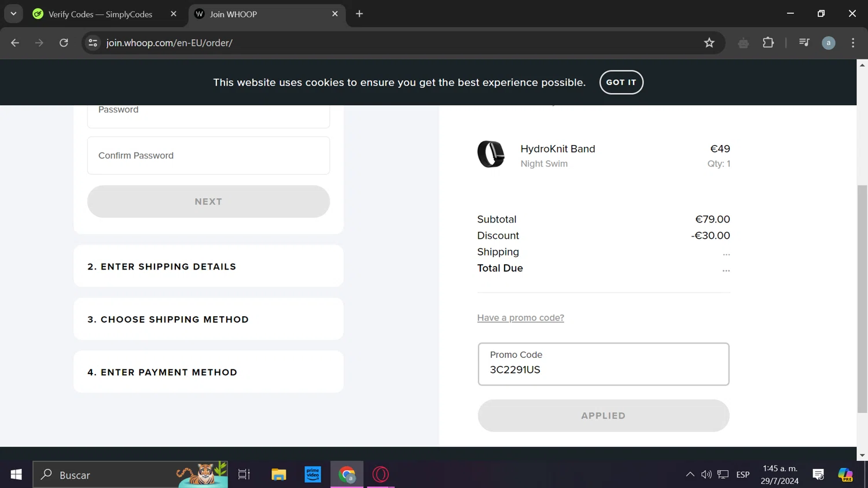Launch Prime Video from taskbar
868x488 pixels.
coord(313,475)
